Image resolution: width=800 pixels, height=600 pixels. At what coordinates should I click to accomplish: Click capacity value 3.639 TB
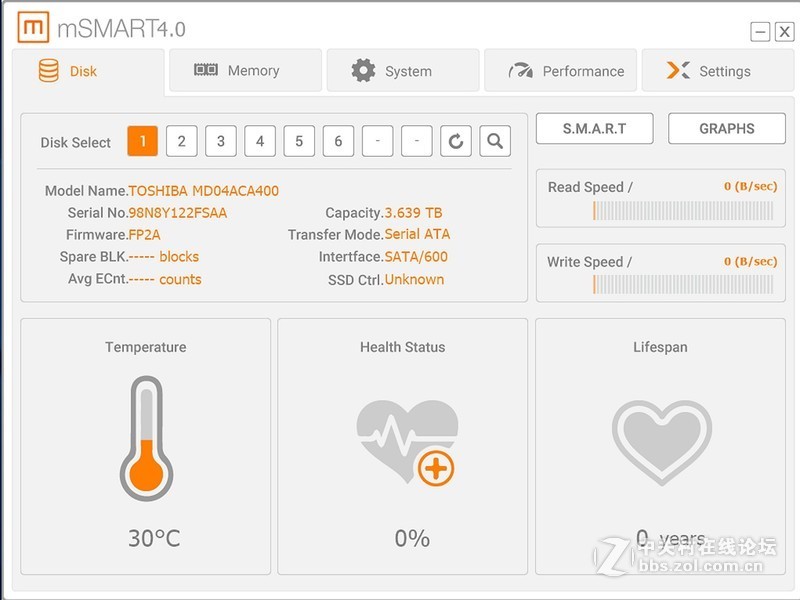point(413,213)
